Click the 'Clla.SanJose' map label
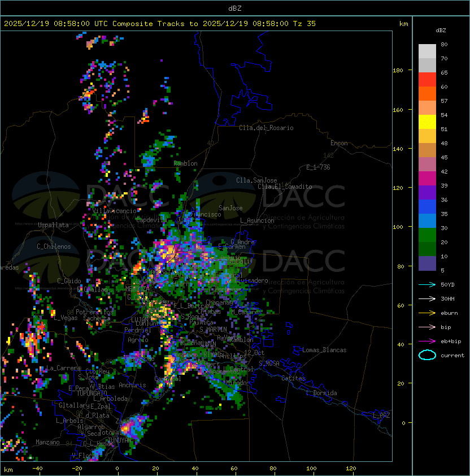This screenshot has height=476, width=470. 256,180
